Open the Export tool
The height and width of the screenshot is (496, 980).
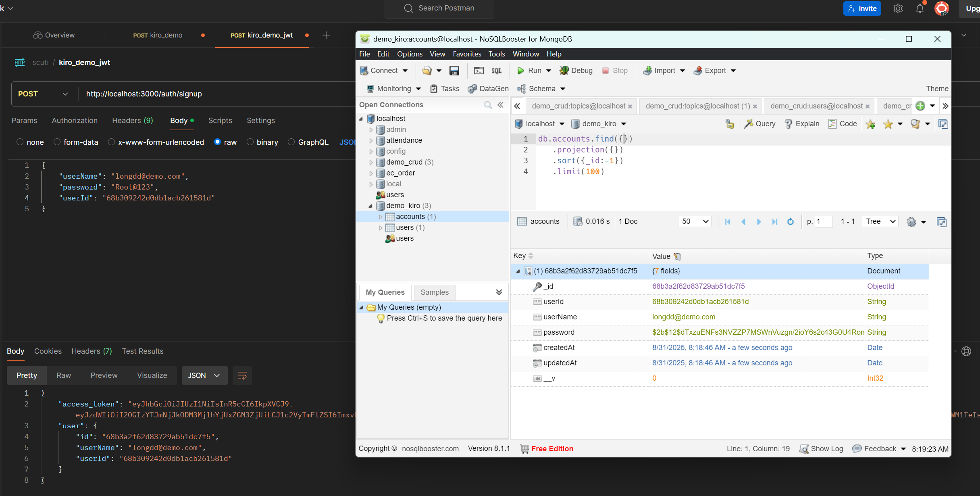coord(710,71)
